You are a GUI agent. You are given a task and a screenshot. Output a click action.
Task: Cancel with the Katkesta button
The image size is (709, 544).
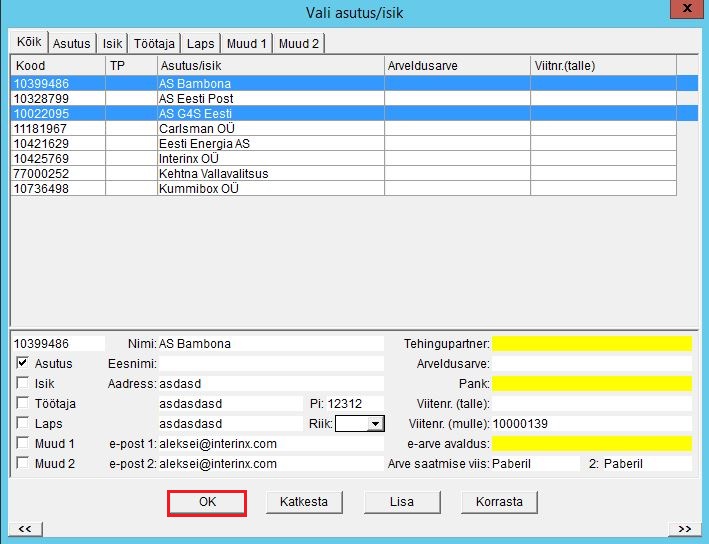coord(304,502)
